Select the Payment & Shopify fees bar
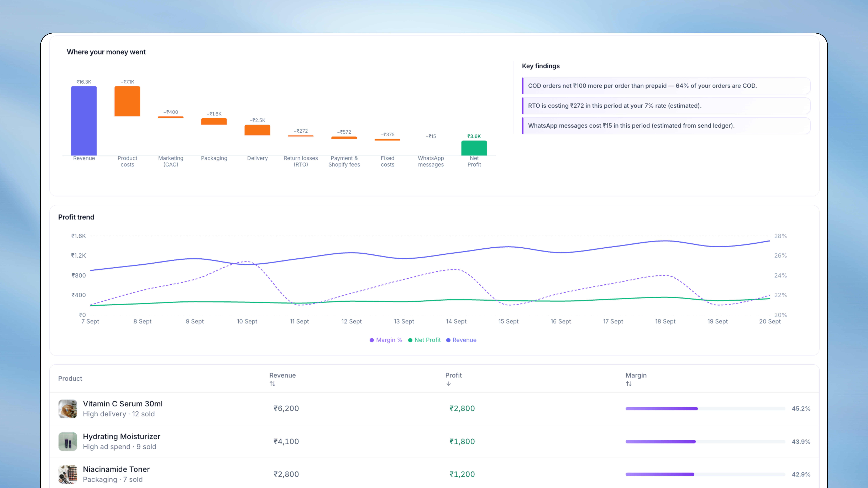 click(344, 138)
